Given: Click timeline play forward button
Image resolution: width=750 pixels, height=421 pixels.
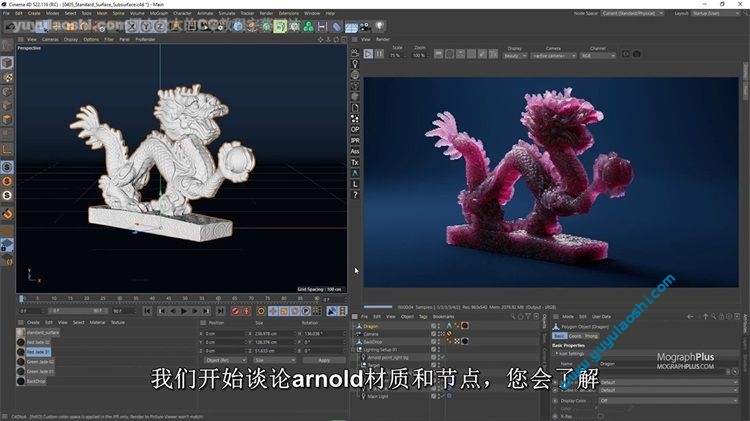Looking at the screenshot, I should tap(184, 311).
